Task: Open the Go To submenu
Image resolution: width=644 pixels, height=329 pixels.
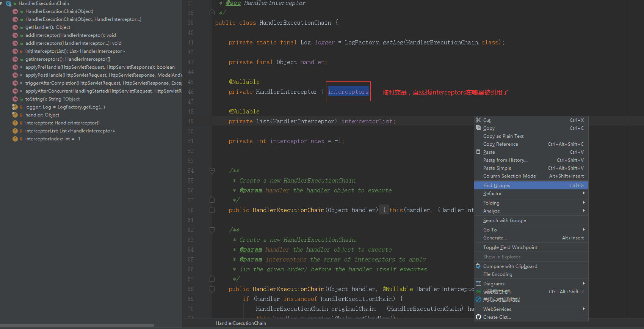Action: tap(531, 230)
